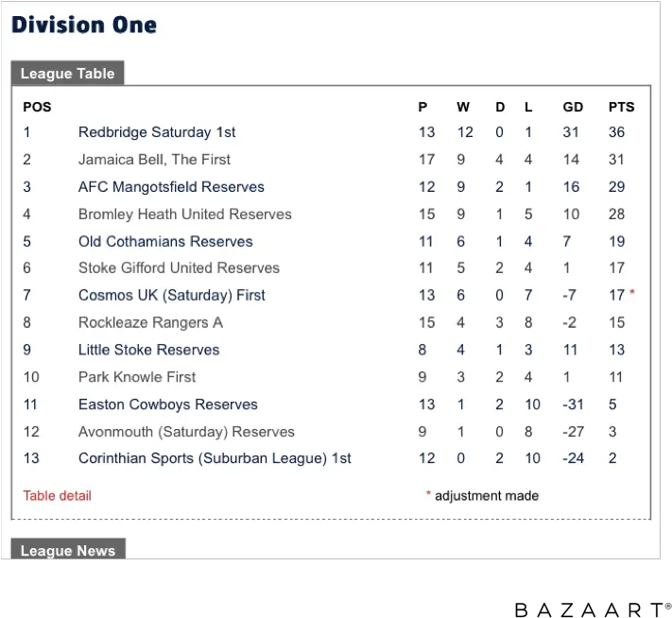Open Easton Cowboys Reserves link
This screenshot has height=618, width=672.
tap(167, 404)
